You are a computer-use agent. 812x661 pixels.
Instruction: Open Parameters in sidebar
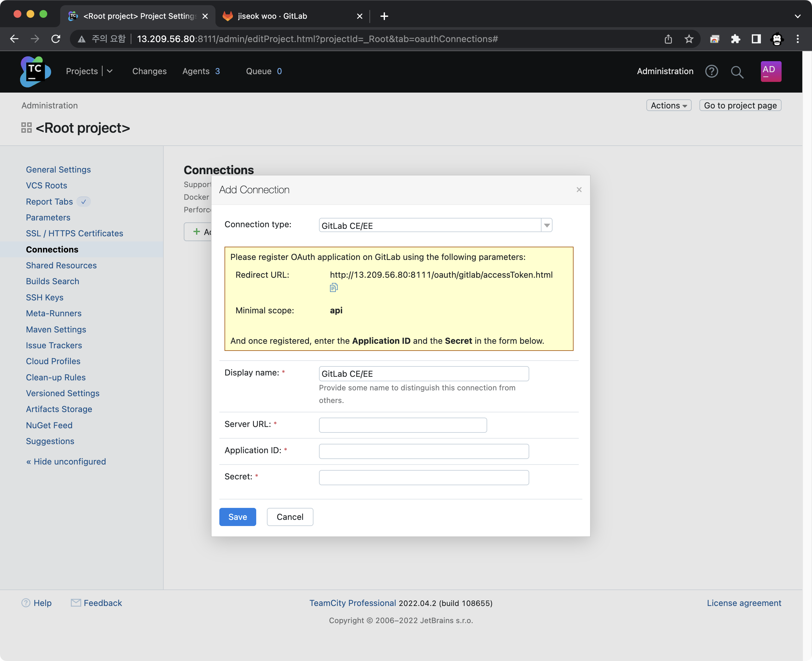pos(48,218)
